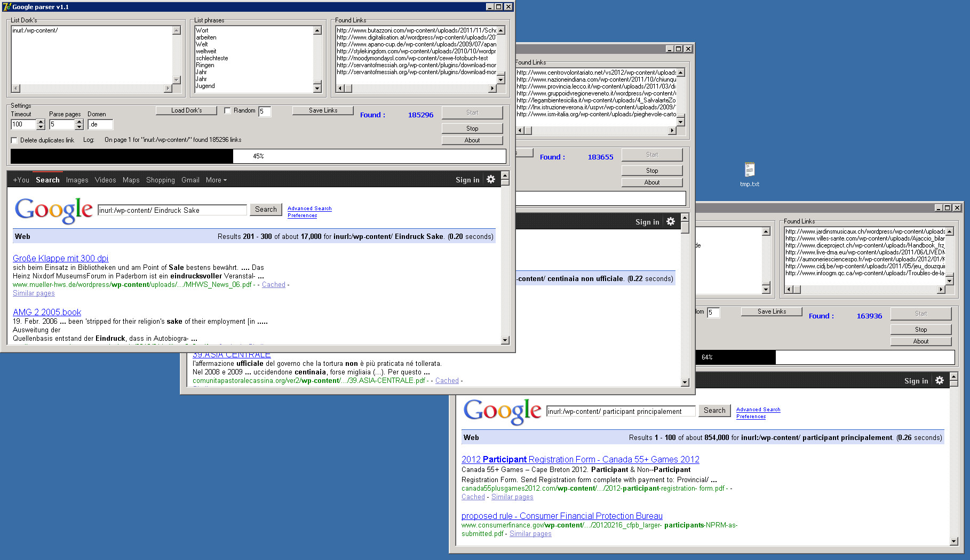Click Stop button in front window
The width and height of the screenshot is (970, 560).
tap(472, 129)
